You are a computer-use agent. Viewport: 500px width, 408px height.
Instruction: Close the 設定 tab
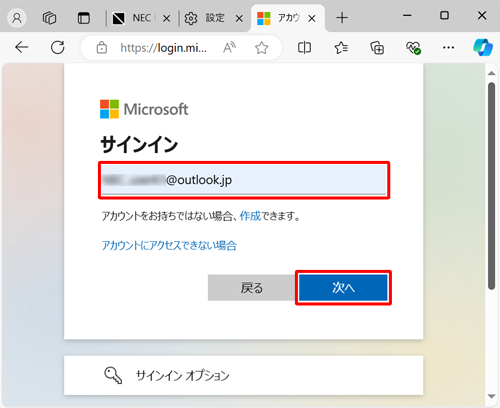tap(239, 19)
